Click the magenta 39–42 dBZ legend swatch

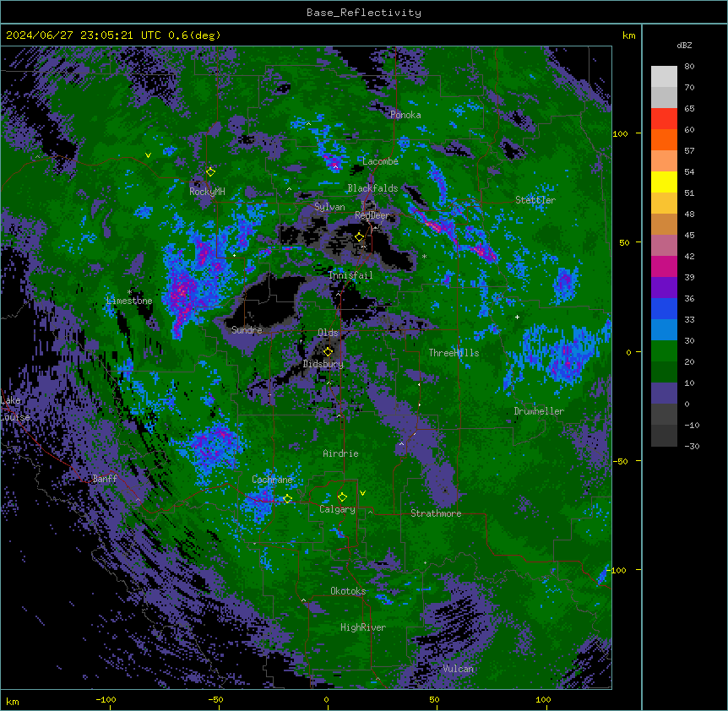pos(664,266)
